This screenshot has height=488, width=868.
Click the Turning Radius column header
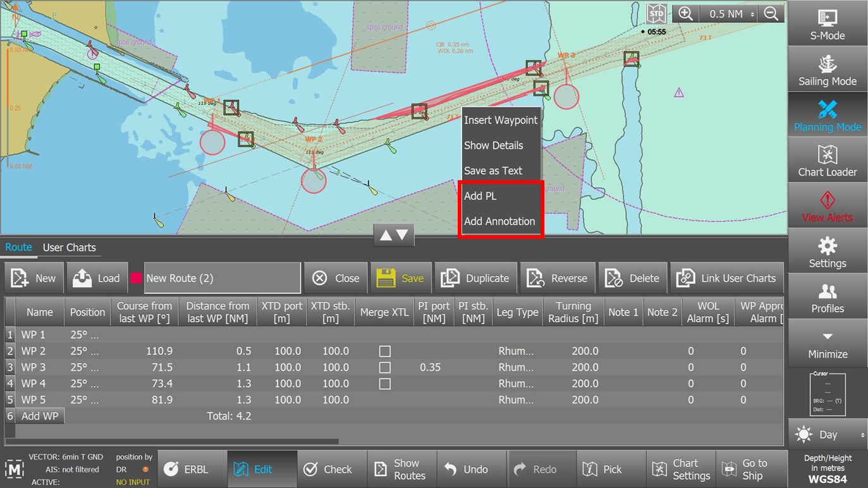(x=573, y=312)
